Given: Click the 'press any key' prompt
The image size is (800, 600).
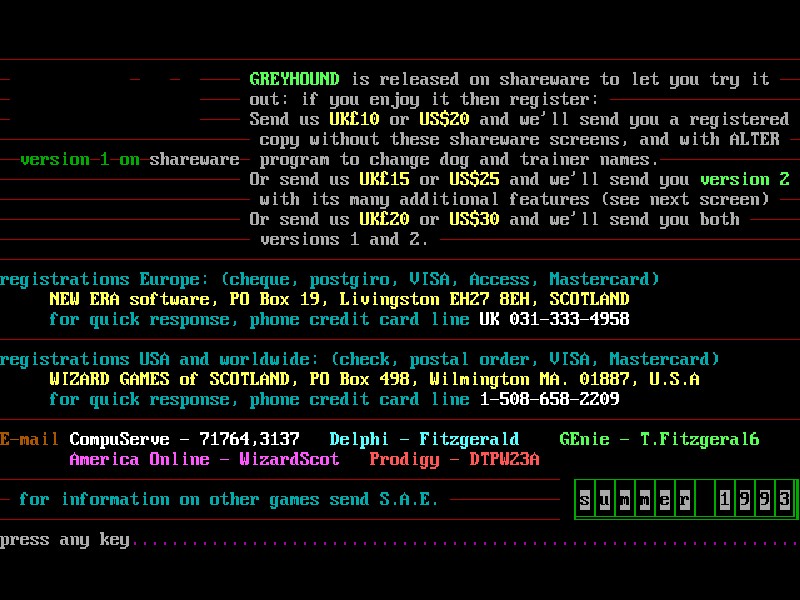Looking at the screenshot, I should pos(65,540).
